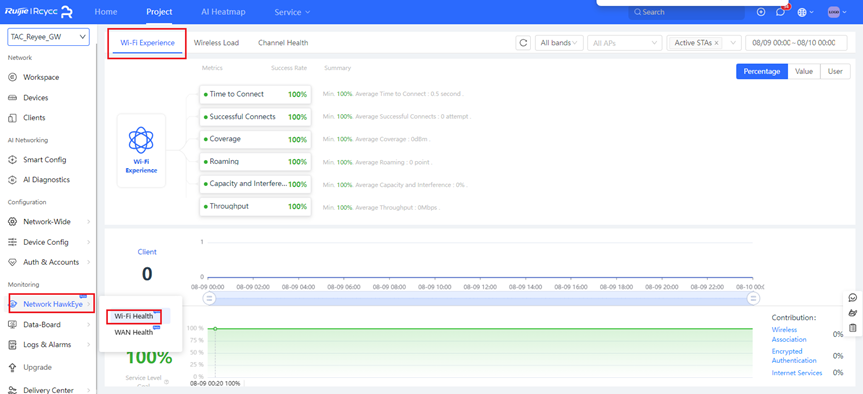Viewport: 863px width, 394px height.
Task: Click the Device Config sliders icon
Action: (x=13, y=242)
